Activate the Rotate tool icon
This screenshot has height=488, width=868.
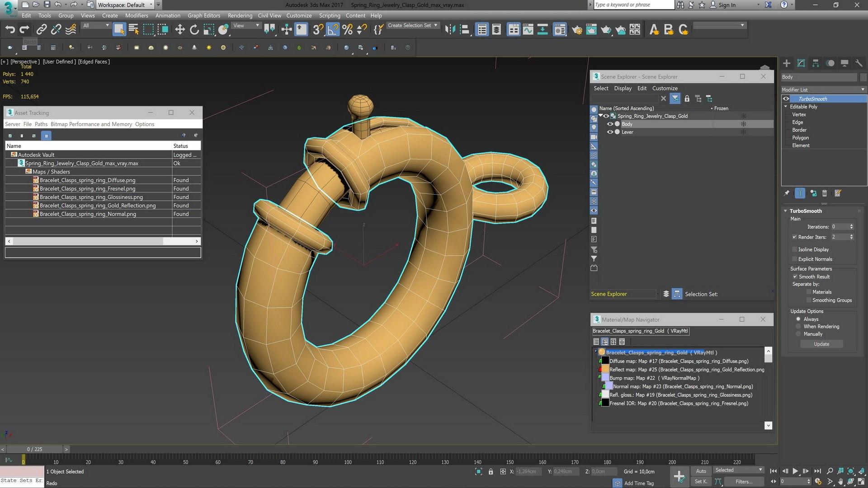[194, 30]
